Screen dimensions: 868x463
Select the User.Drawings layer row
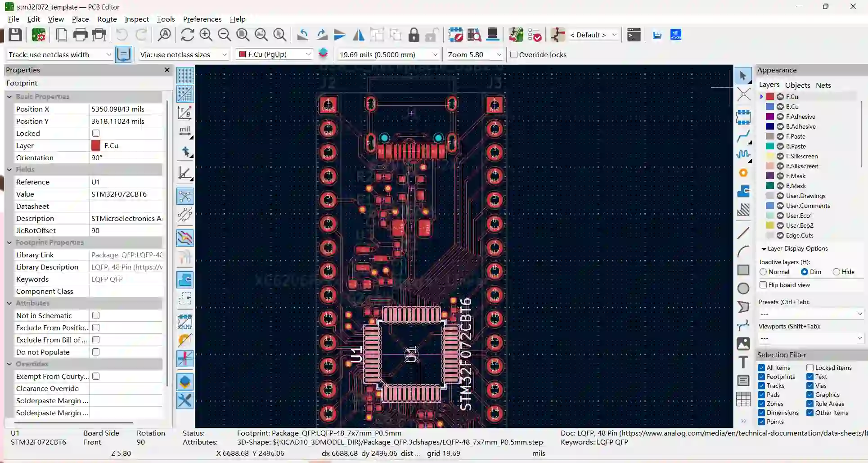point(805,196)
